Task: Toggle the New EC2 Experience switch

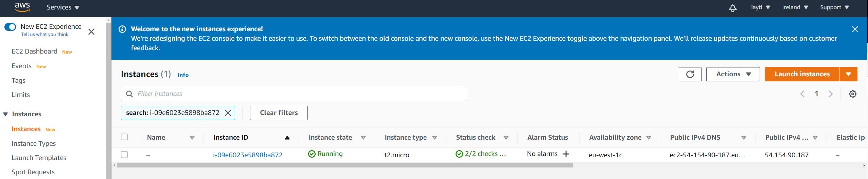Action: [10, 27]
